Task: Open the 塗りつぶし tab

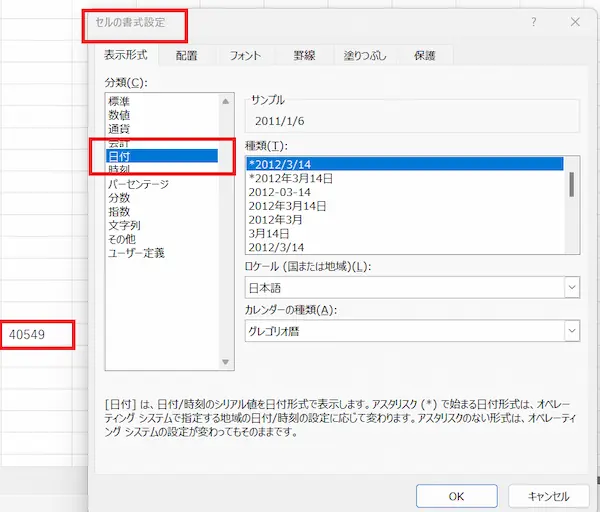Action: (365, 55)
